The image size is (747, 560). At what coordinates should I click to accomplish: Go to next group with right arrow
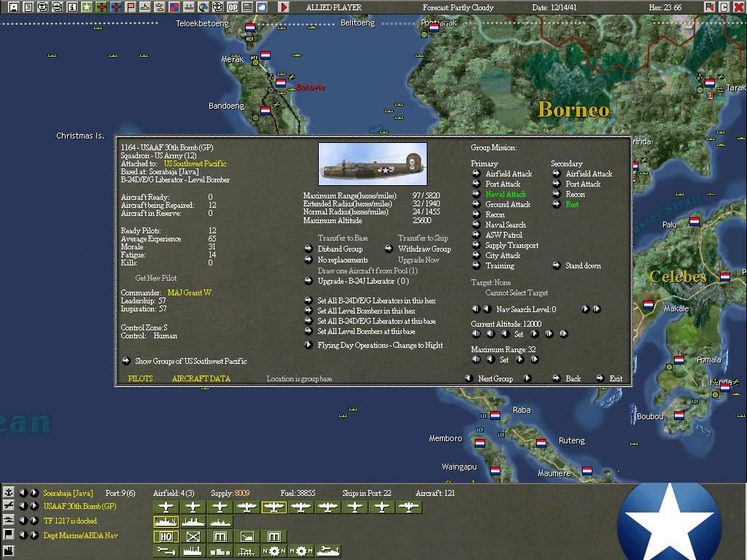pos(527,378)
